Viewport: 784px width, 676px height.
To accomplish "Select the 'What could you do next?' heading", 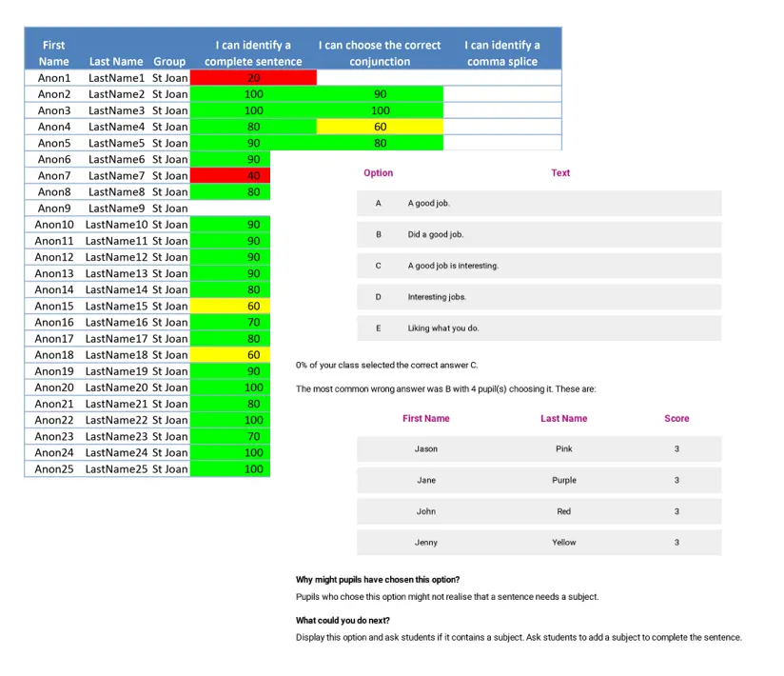I will click(343, 621).
